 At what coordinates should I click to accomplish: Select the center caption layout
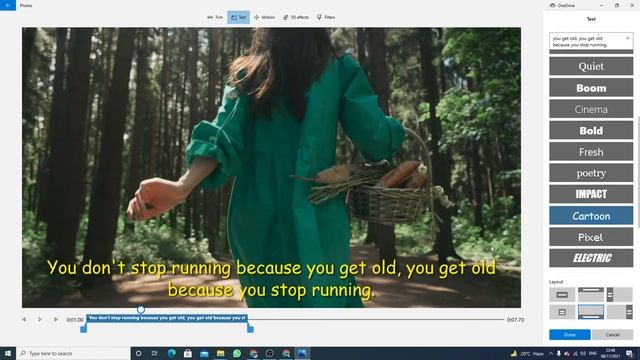tap(562, 295)
